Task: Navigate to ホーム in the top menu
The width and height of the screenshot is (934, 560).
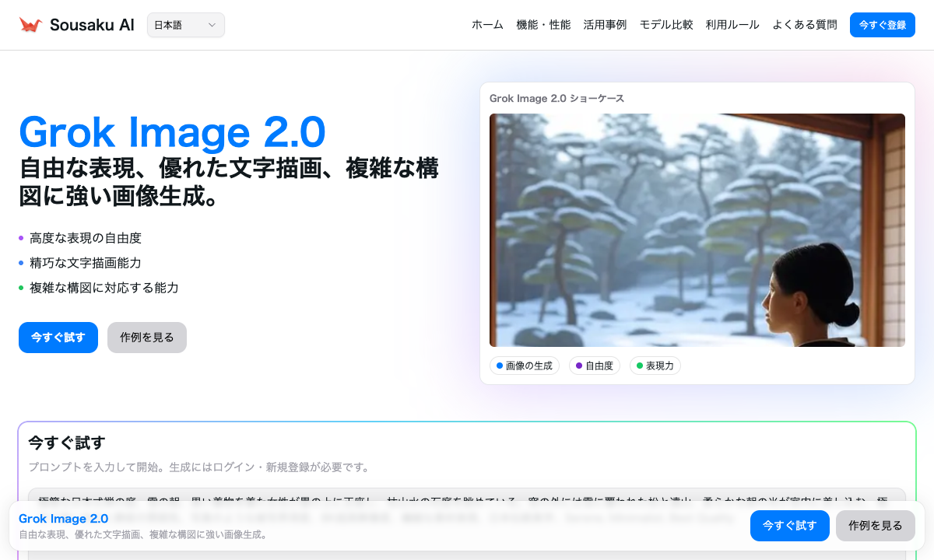Action: [x=486, y=24]
